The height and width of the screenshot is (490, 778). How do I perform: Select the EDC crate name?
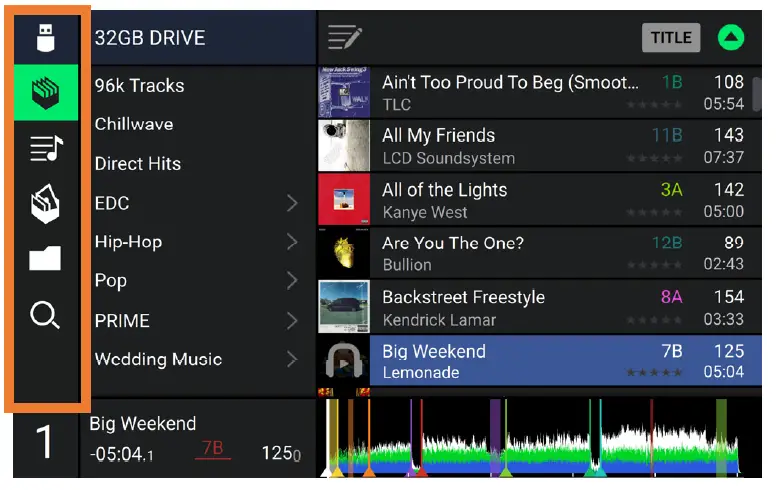[112, 203]
